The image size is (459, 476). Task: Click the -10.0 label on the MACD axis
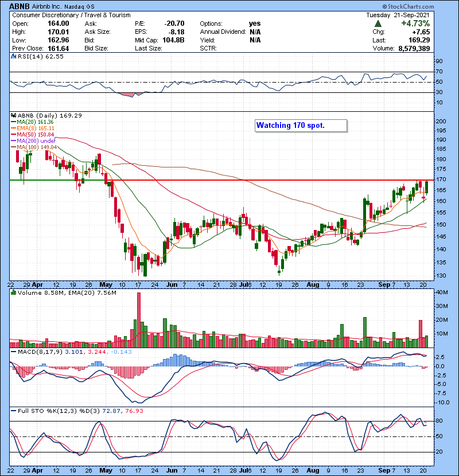click(442, 403)
